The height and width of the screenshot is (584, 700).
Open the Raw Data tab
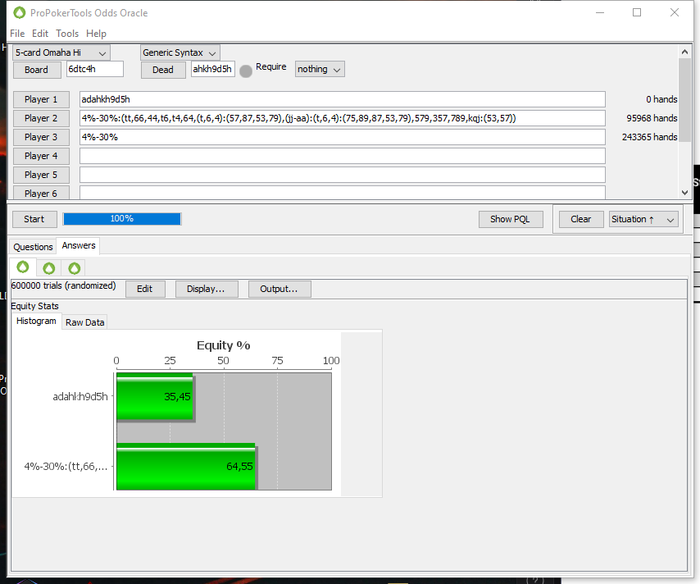85,322
